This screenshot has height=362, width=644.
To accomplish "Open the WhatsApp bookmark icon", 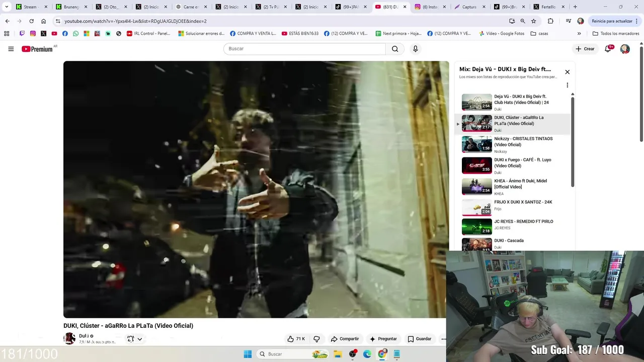I will click(75, 34).
